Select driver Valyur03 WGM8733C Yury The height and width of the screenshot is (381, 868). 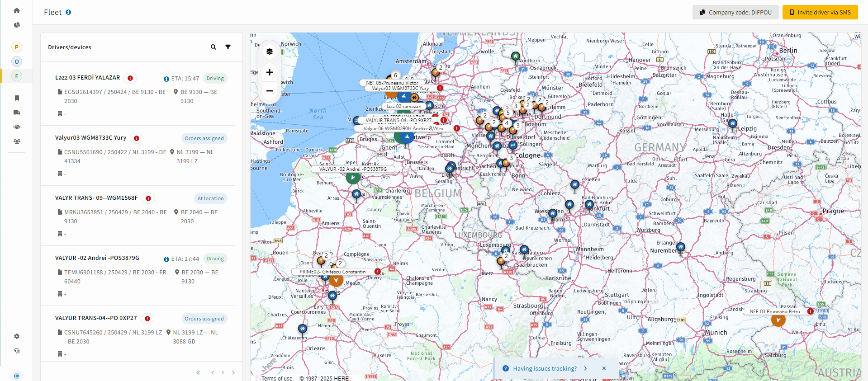91,138
